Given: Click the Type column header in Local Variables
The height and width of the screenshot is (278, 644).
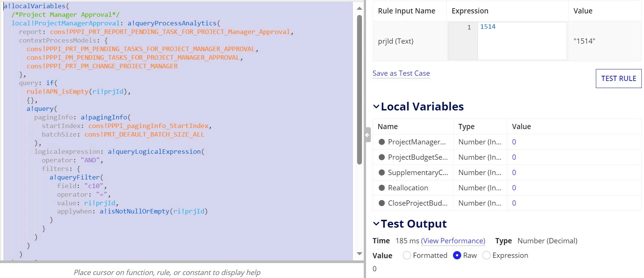Looking at the screenshot, I should tap(466, 126).
